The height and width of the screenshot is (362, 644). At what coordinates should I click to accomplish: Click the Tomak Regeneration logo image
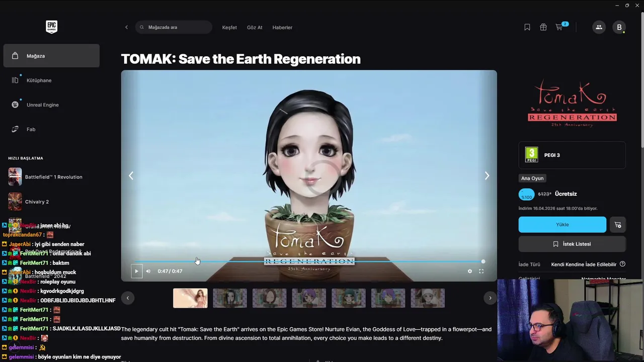(x=572, y=103)
